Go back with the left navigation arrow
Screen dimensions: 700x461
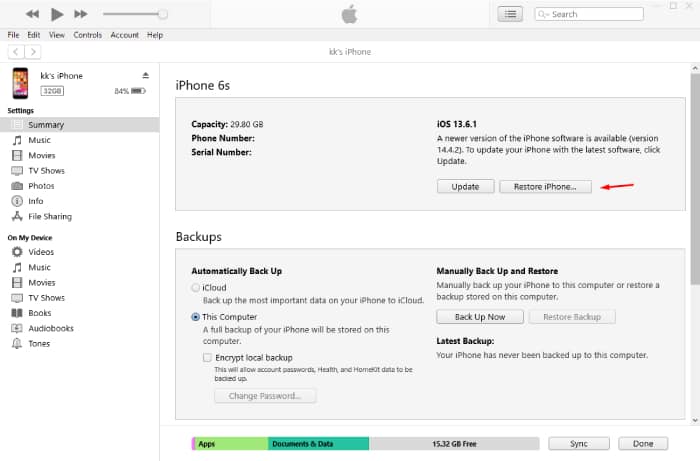click(x=16, y=52)
